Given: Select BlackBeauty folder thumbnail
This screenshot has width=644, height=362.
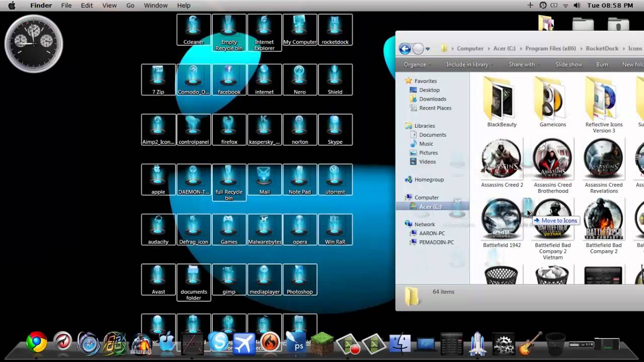Looking at the screenshot, I should 502,103.
